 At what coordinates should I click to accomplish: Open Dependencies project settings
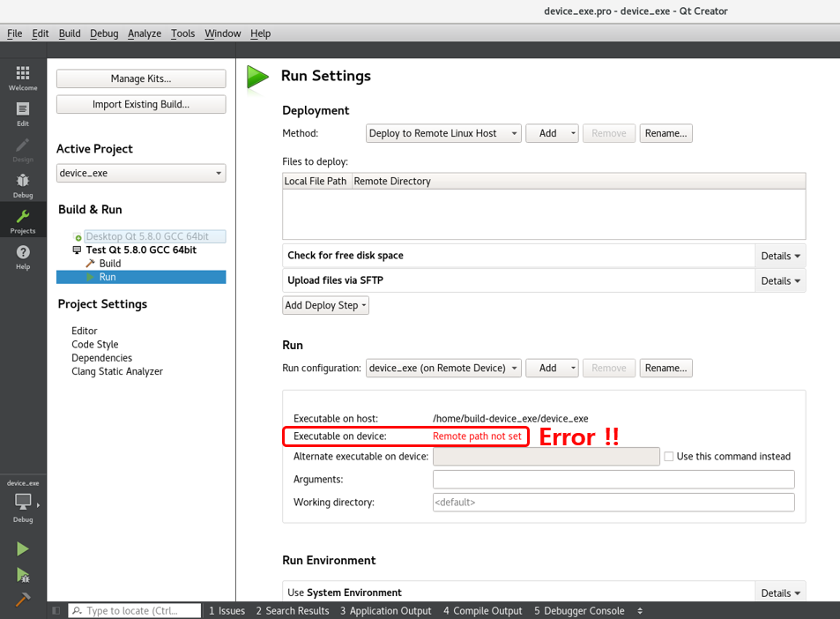pos(101,358)
